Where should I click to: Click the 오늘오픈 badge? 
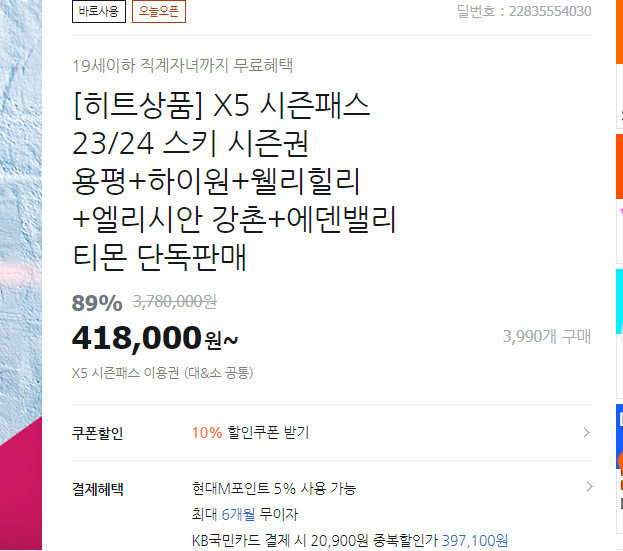coord(159,12)
